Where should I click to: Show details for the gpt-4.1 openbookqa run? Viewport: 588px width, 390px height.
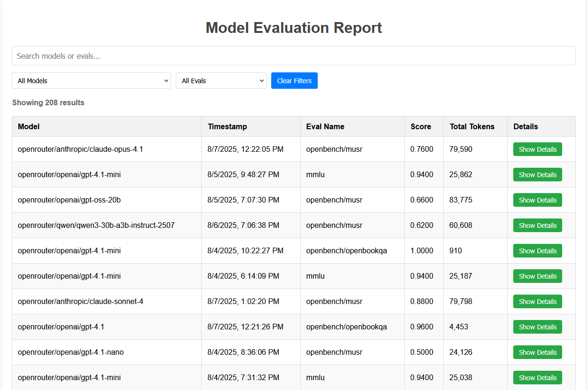click(537, 327)
